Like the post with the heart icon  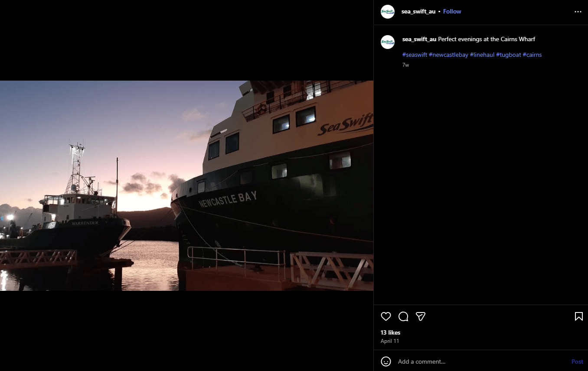point(386,316)
